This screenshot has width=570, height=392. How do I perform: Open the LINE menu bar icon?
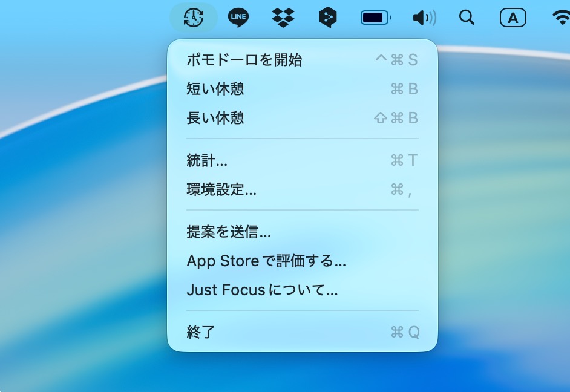tap(238, 18)
